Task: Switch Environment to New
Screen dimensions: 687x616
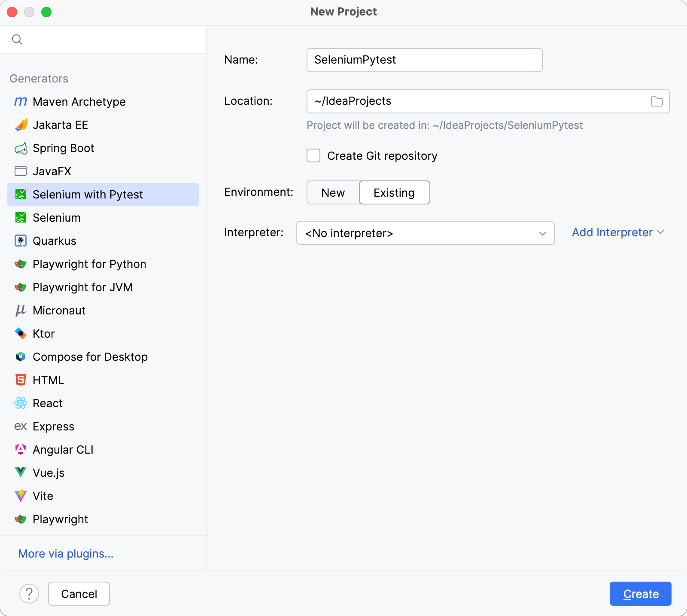Action: (332, 192)
